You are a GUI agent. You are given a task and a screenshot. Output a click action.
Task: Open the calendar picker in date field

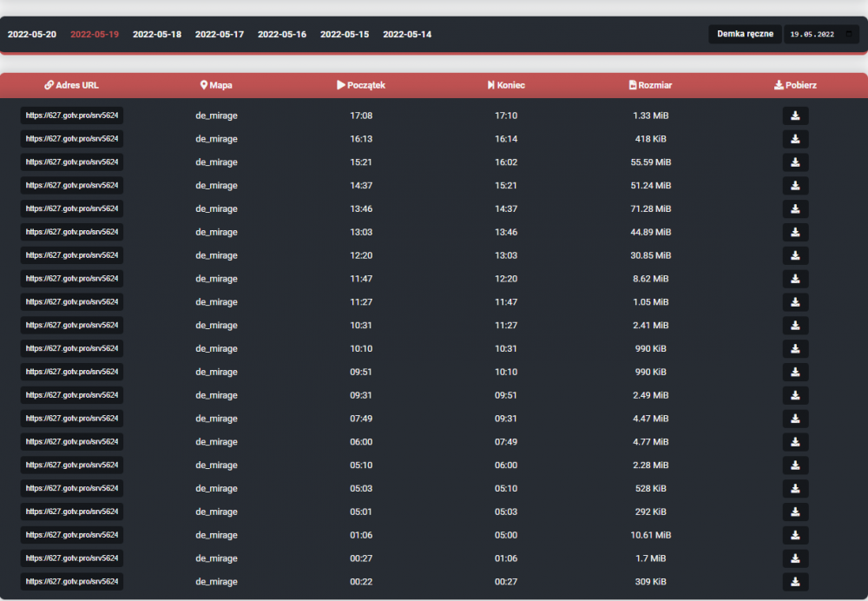point(849,34)
